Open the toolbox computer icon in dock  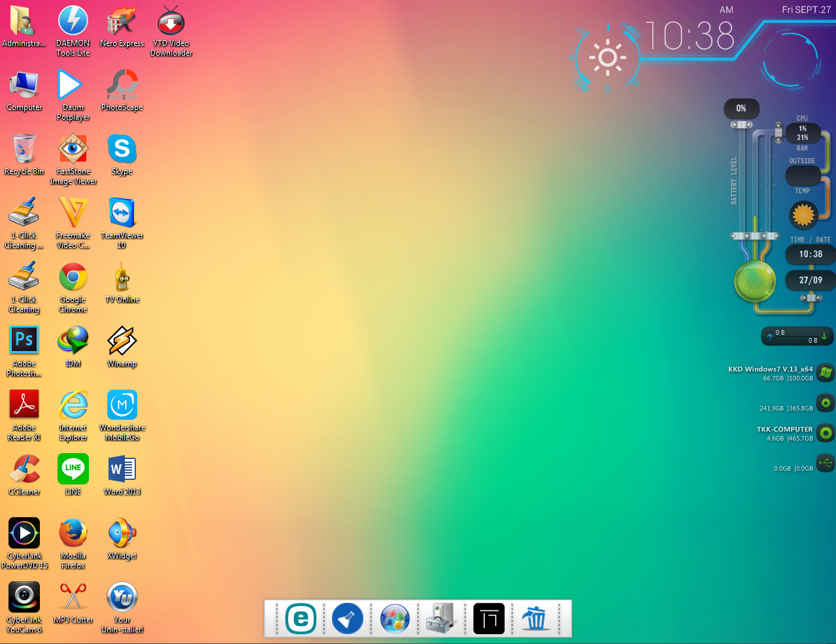click(442, 619)
